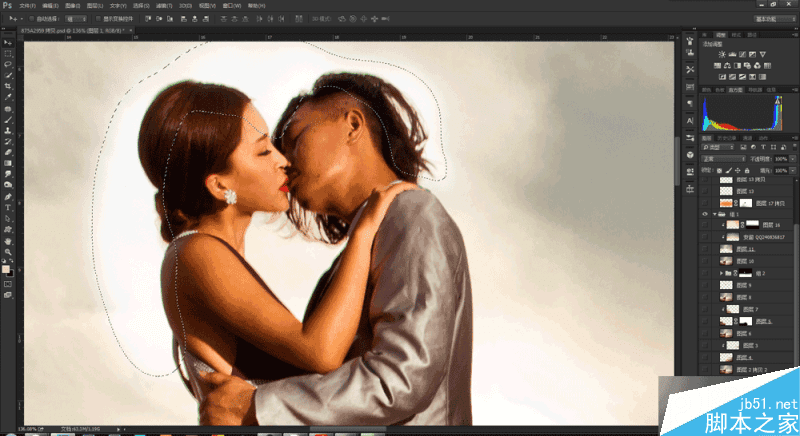This screenshot has height=436, width=800.
Task: Select the Quick Selection (magic wand) tool
Action: pos(8,75)
